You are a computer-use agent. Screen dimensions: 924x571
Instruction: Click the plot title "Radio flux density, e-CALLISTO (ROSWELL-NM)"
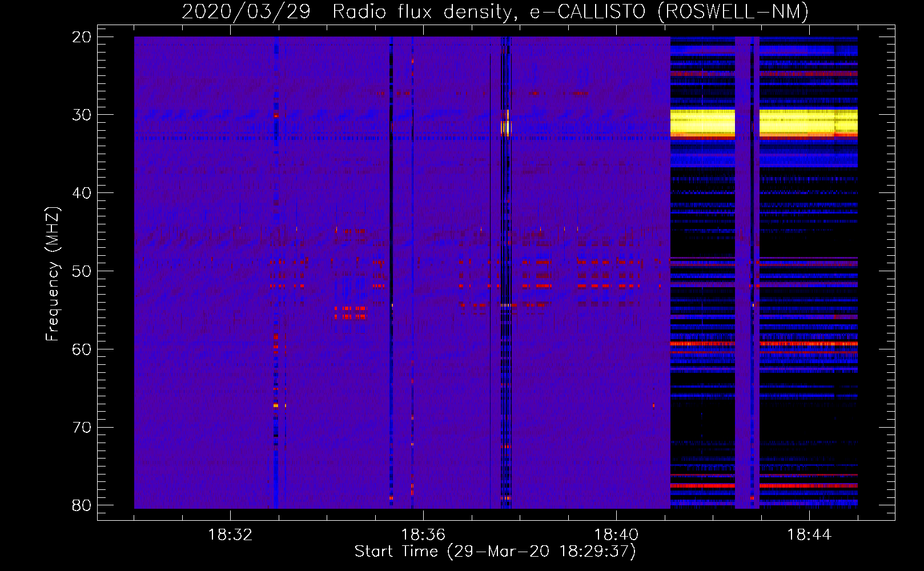pyautogui.click(x=571, y=11)
